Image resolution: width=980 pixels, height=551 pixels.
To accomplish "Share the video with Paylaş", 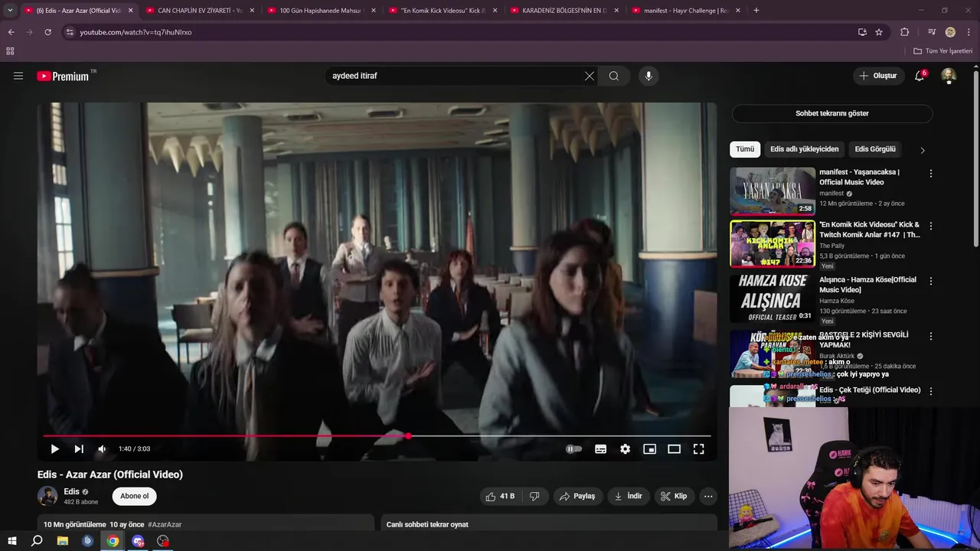I will (577, 496).
